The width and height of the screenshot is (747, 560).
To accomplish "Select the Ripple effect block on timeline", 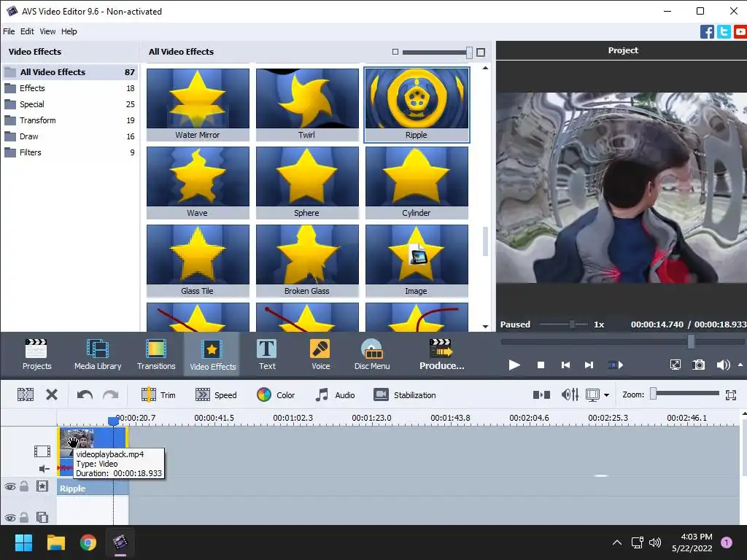I will [x=93, y=488].
